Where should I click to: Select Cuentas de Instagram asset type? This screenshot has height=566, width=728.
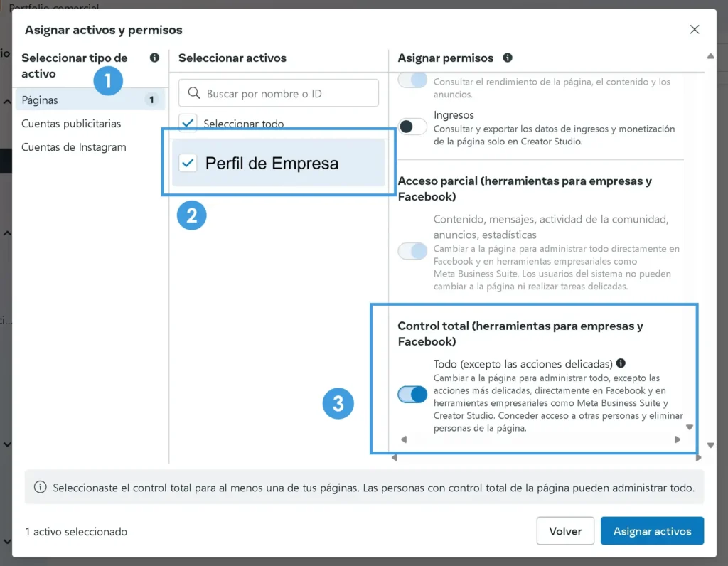pos(74,147)
